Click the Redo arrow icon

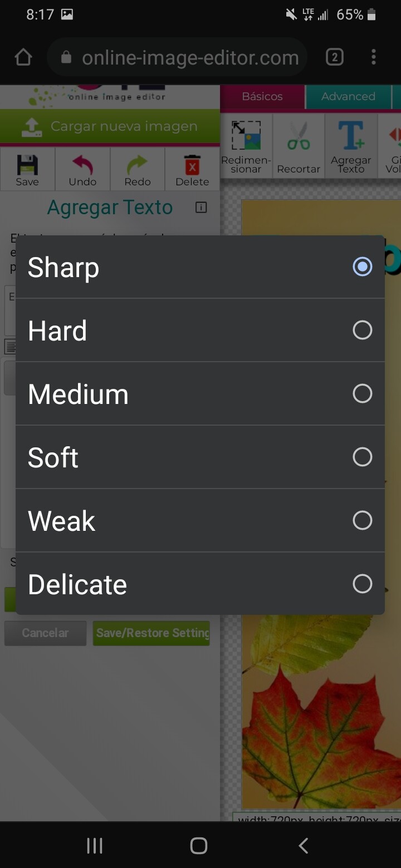138,166
